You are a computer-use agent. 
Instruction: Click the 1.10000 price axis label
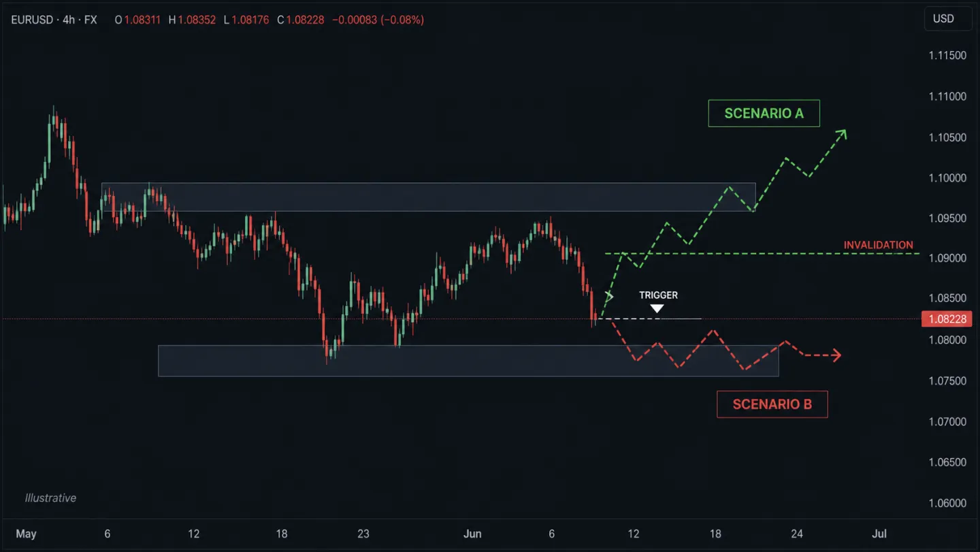coord(947,178)
